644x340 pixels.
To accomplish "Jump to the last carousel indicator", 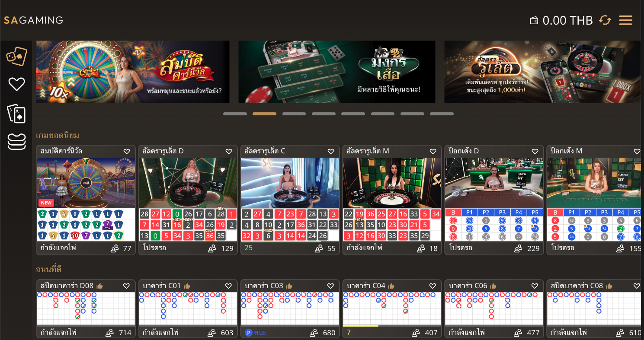I will (x=442, y=114).
